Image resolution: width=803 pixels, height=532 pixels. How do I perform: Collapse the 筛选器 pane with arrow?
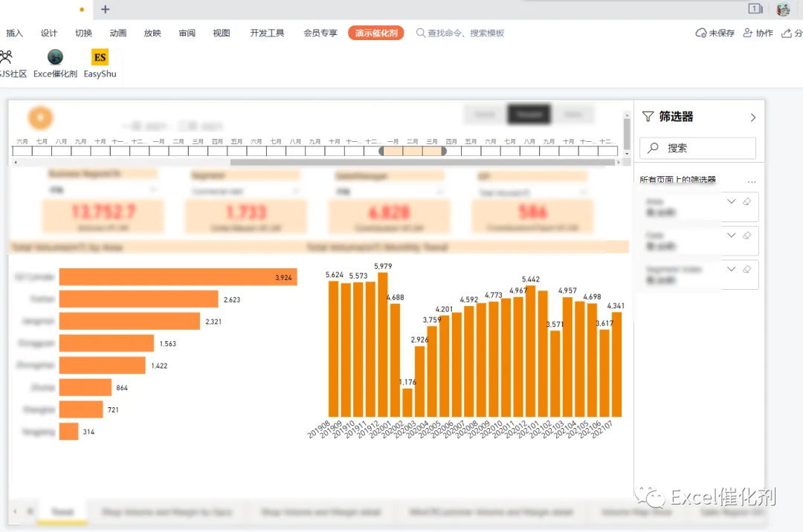click(x=752, y=117)
